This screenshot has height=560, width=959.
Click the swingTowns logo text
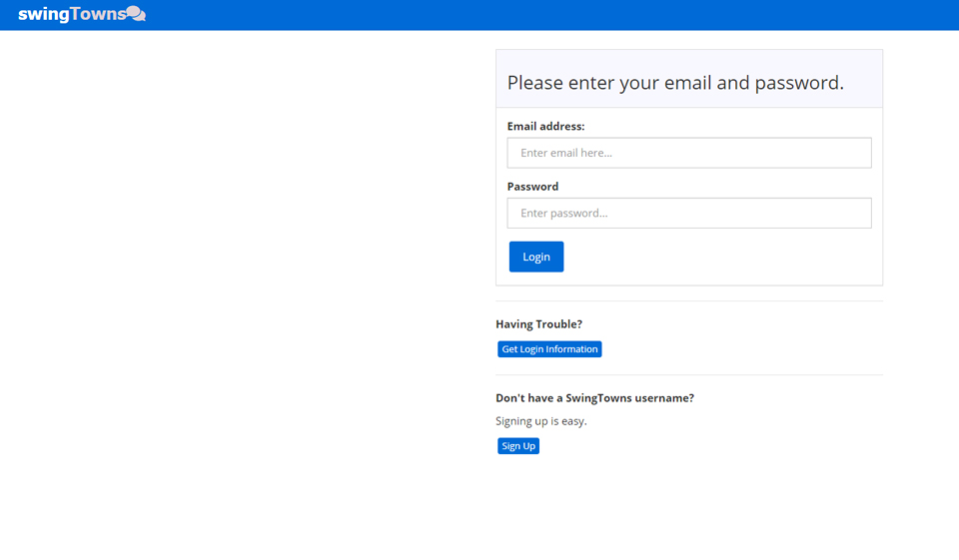tap(72, 14)
